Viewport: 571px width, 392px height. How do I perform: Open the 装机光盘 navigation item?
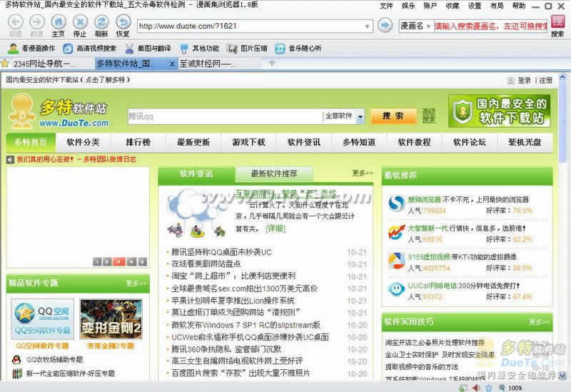(525, 142)
